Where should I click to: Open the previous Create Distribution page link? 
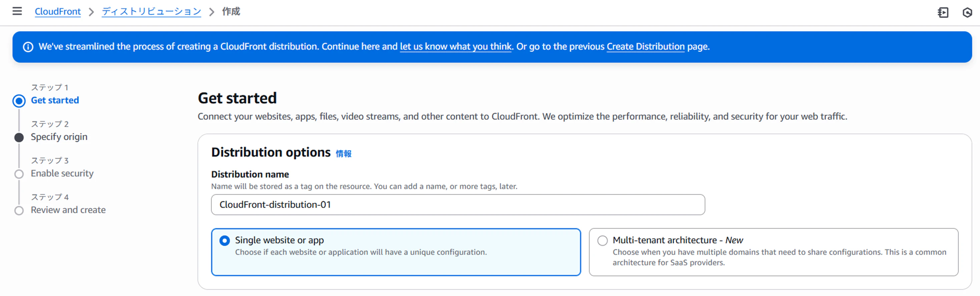645,46
